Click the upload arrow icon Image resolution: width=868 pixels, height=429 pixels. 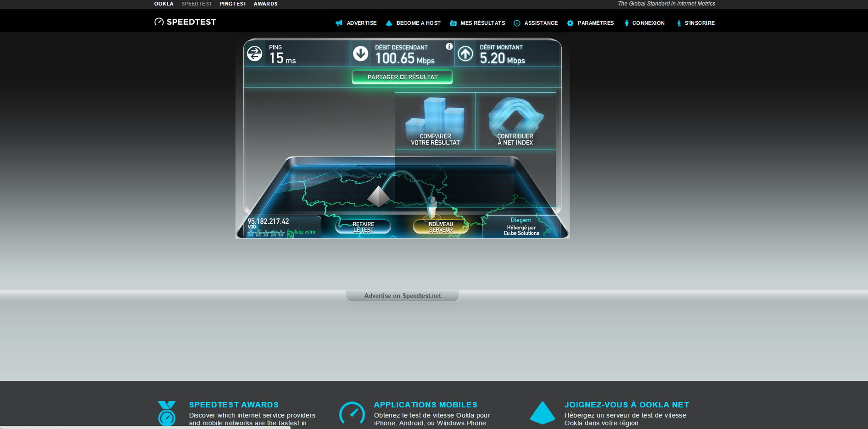point(465,54)
